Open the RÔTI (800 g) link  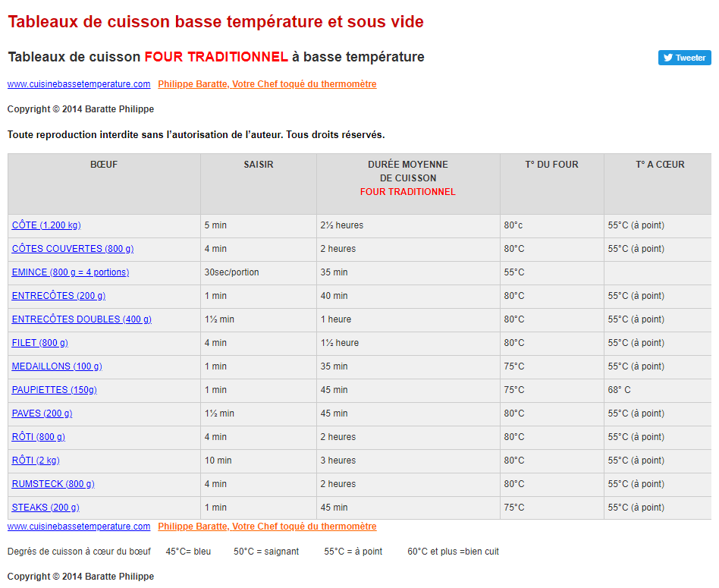pyautogui.click(x=39, y=437)
